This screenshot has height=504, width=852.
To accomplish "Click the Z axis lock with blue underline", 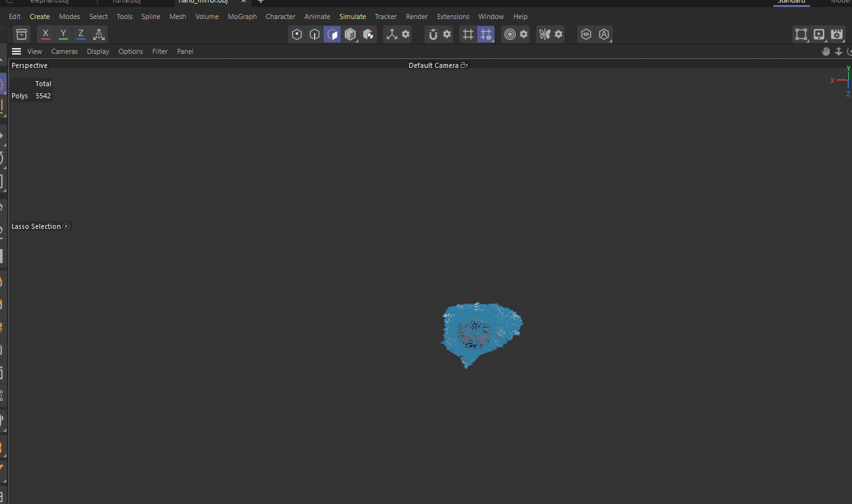I will pos(80,34).
